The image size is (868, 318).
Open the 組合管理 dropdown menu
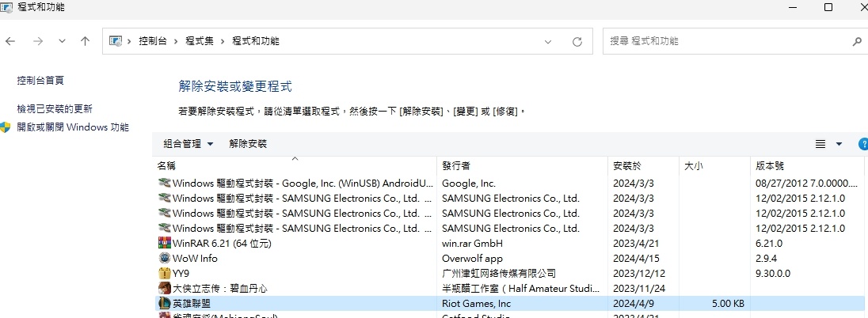[188, 144]
